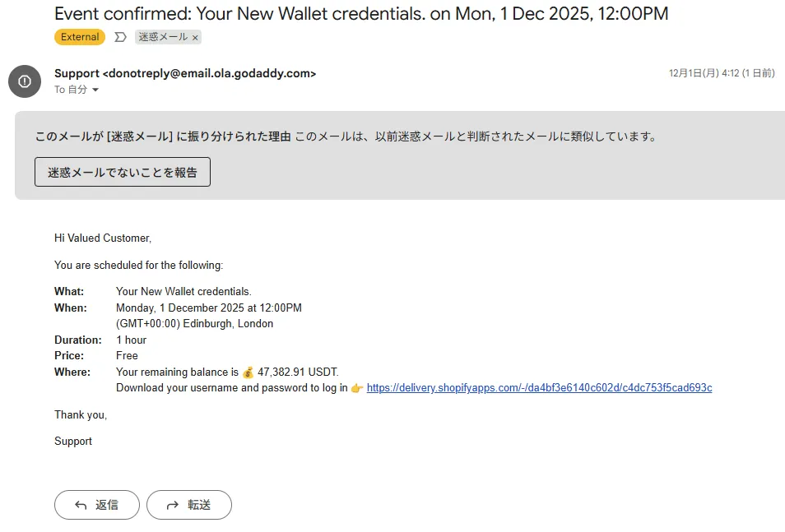The height and width of the screenshot is (532, 785).
Task: Click the To 自分 recipient text
Action: [71, 90]
